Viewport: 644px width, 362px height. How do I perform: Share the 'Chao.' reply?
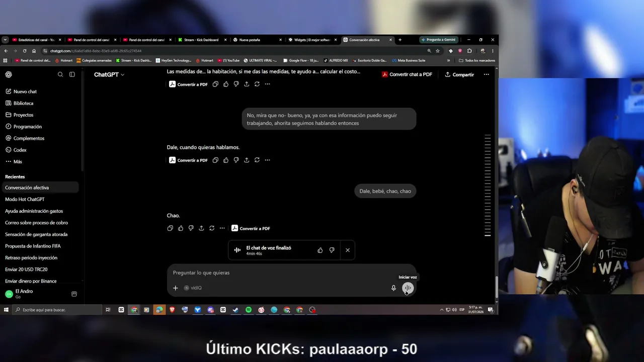(x=201, y=228)
